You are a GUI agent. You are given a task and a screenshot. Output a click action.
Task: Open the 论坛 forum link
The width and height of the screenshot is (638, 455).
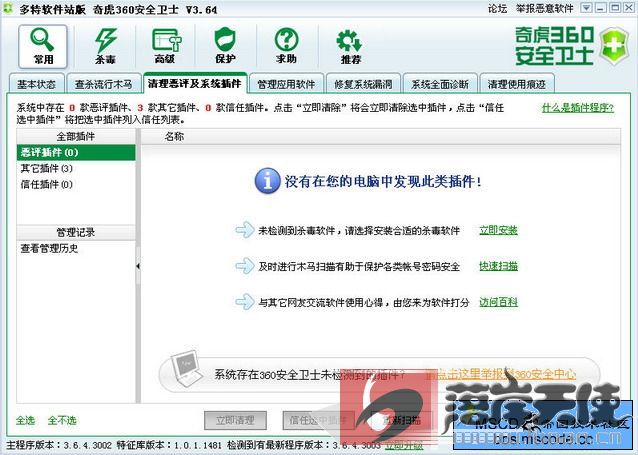(x=497, y=9)
